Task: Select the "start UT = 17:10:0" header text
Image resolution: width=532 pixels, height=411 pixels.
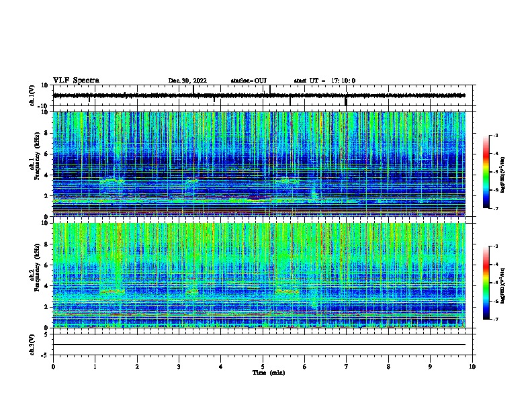Action: (324, 81)
